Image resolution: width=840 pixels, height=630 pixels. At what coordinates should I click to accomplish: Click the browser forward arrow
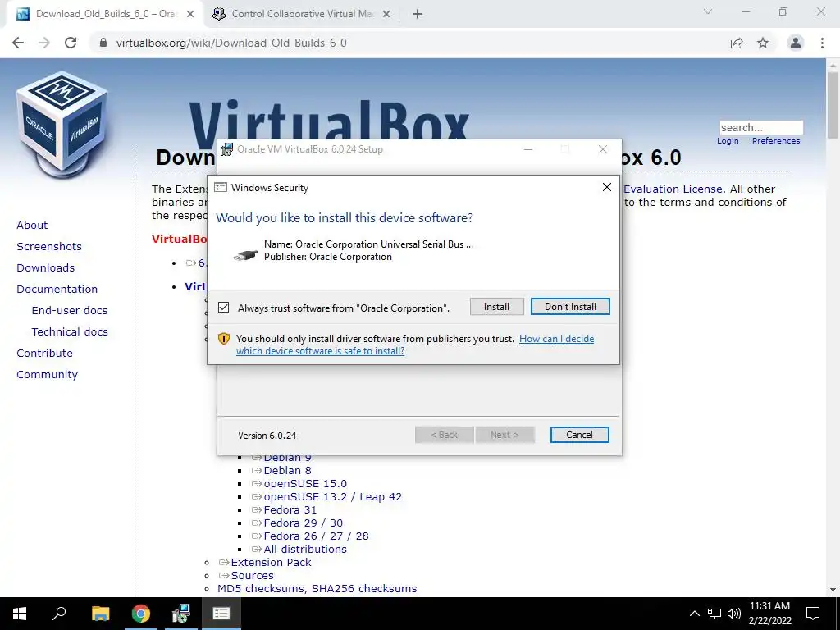pos(44,43)
